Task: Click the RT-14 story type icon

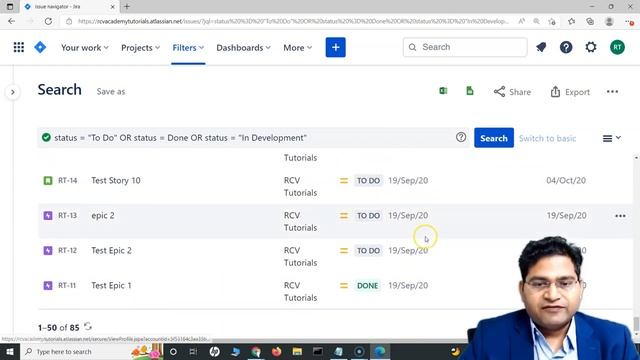Action: (x=48, y=180)
